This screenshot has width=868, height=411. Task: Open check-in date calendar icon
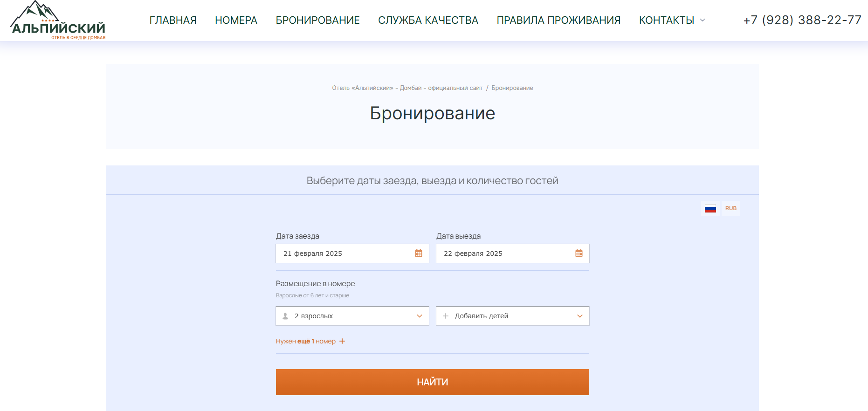[x=418, y=253]
